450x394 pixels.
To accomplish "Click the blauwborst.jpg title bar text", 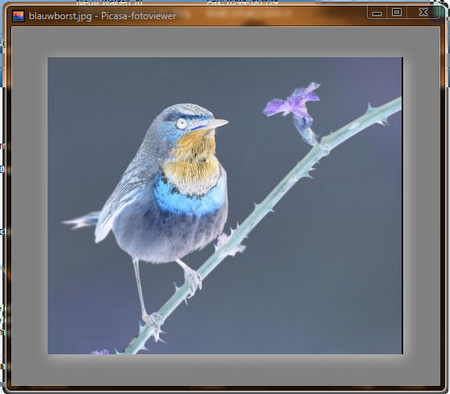I will (102, 16).
